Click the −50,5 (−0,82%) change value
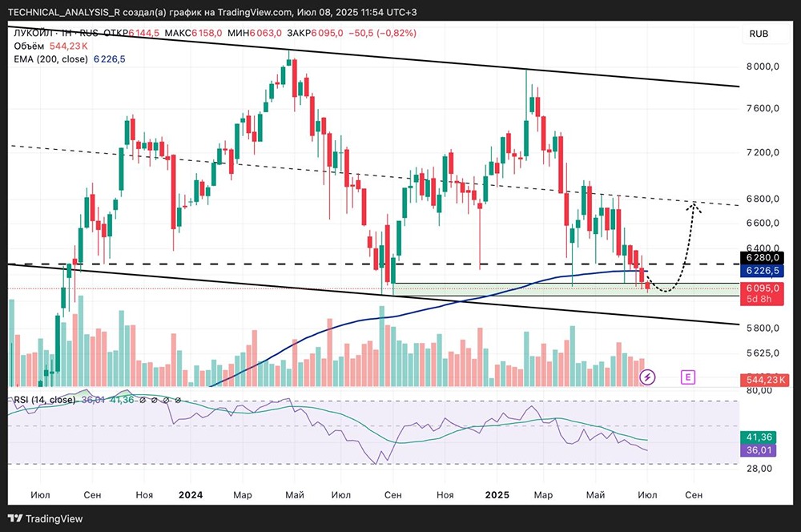The height and width of the screenshot is (532, 801). [x=382, y=33]
